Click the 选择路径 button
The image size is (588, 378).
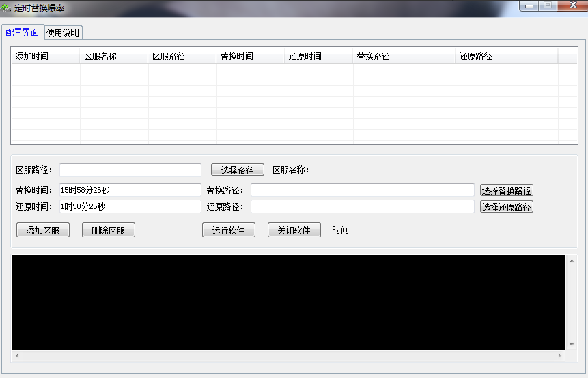(238, 170)
